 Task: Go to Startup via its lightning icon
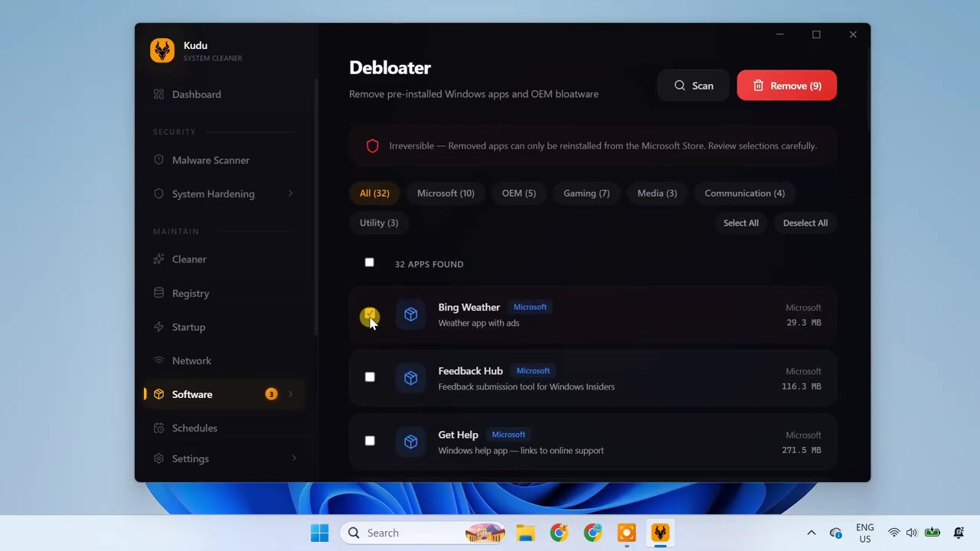coord(158,327)
